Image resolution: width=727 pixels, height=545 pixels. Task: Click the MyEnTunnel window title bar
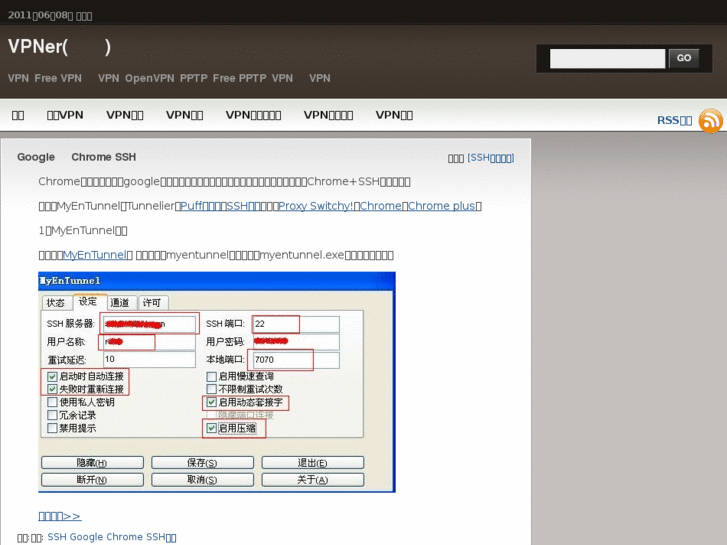[x=217, y=281]
